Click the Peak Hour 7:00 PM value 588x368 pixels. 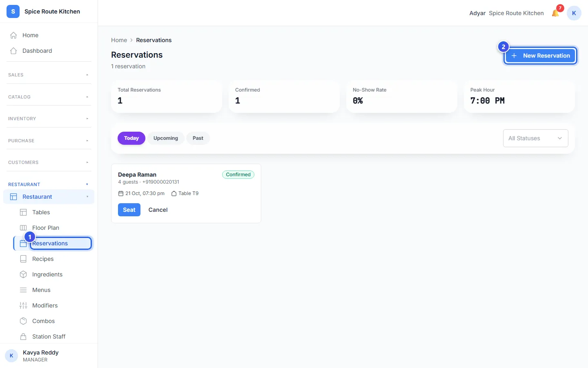click(x=488, y=101)
